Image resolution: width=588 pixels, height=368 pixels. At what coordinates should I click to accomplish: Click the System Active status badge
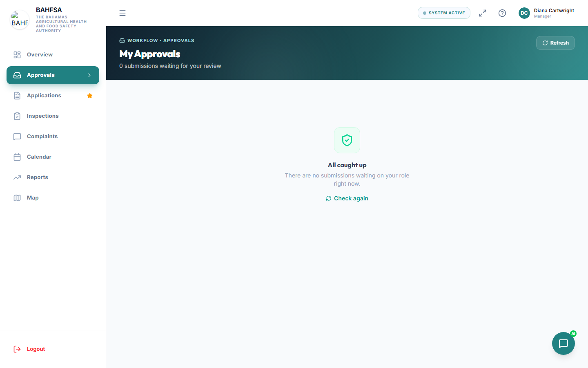tap(444, 13)
